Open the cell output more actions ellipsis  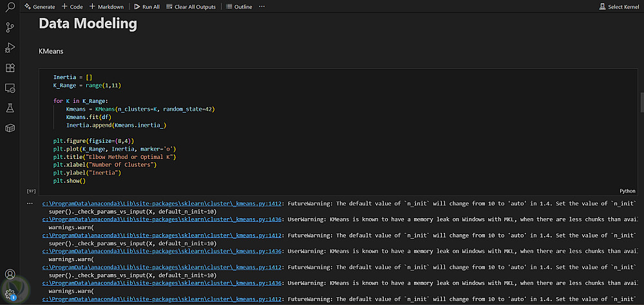coord(29,203)
